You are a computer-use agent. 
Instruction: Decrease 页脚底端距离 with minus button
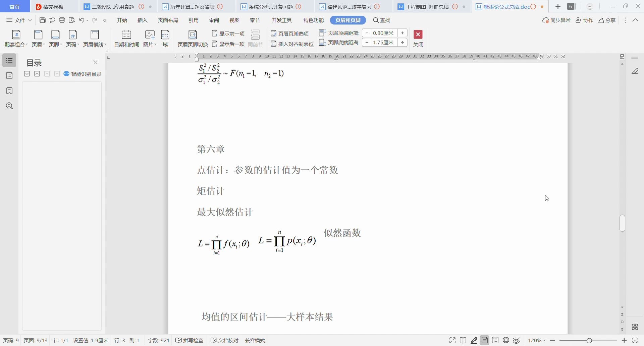367,42
